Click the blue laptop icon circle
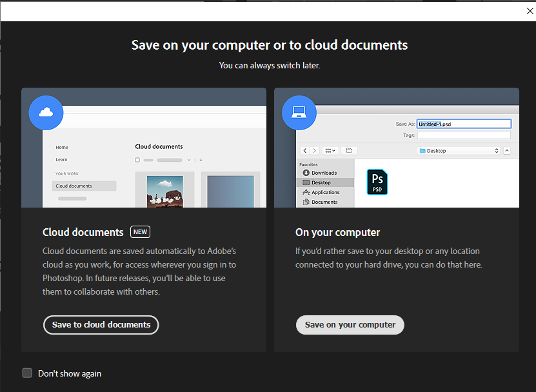The image size is (536, 392). [299, 112]
